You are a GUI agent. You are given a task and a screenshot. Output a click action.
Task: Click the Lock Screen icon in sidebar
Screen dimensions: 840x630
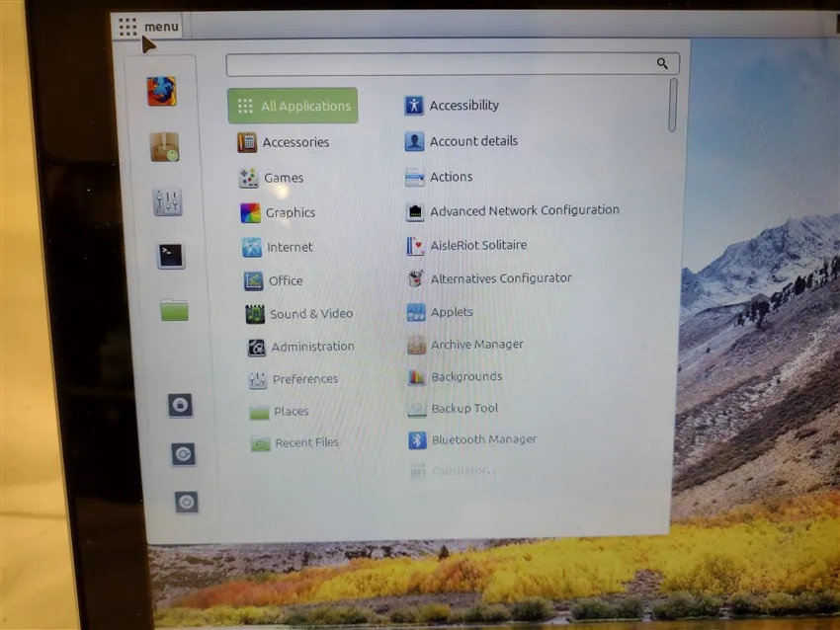click(x=180, y=405)
